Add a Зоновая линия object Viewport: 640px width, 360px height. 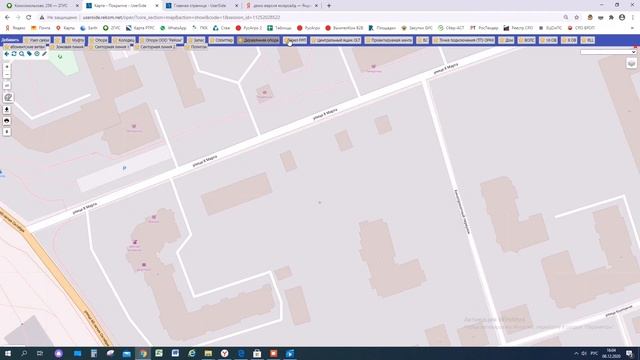[x=67, y=47]
